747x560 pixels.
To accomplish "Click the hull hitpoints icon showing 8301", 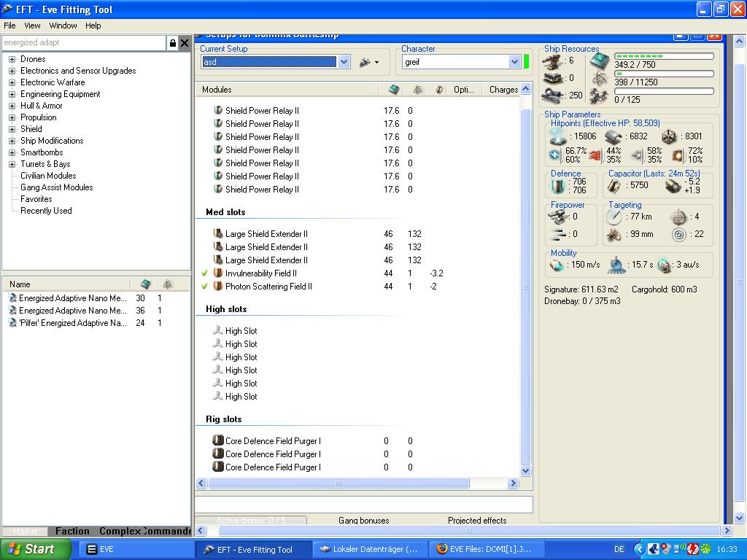I will click(669, 136).
